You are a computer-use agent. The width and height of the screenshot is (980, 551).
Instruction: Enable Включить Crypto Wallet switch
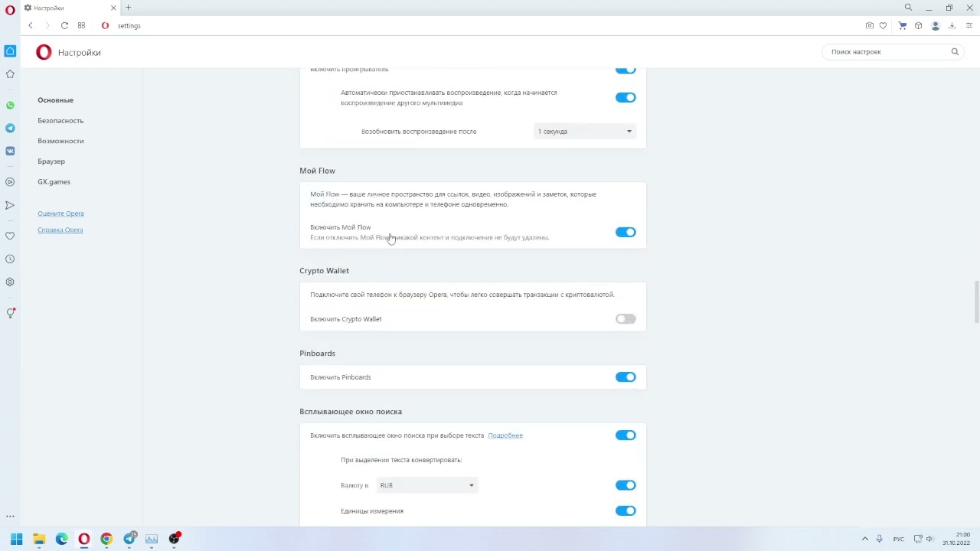click(x=626, y=319)
